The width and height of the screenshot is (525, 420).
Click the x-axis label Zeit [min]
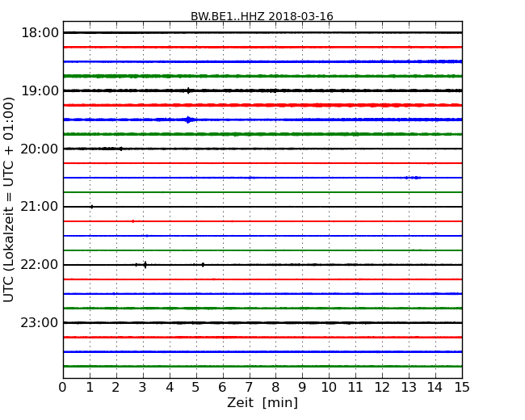tap(262, 402)
